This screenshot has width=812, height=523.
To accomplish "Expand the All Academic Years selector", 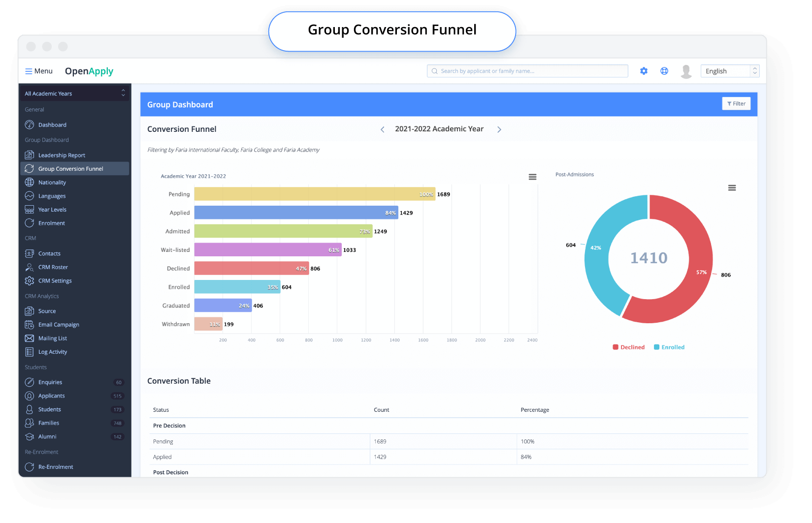I will (74, 93).
